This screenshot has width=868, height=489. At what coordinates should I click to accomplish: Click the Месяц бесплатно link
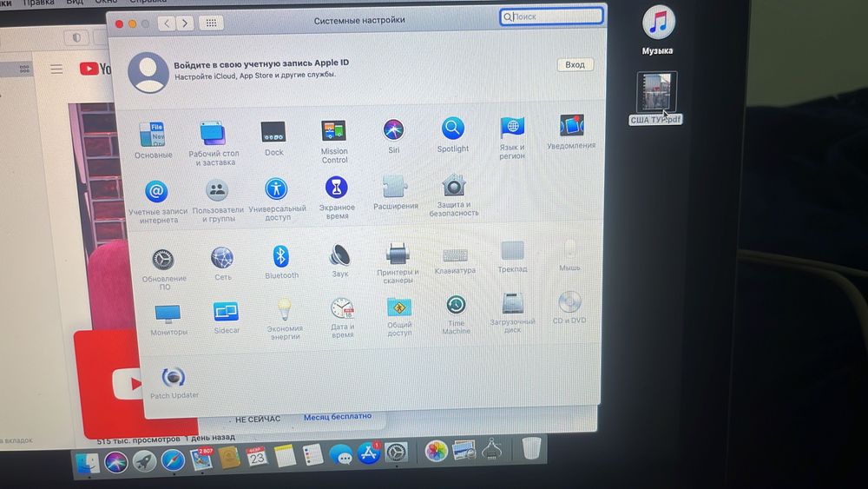(x=338, y=416)
